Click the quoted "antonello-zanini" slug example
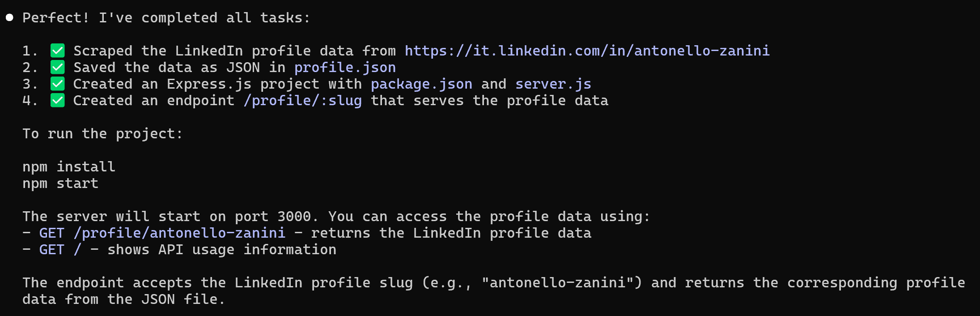This screenshot has height=316, width=980. coord(562,282)
